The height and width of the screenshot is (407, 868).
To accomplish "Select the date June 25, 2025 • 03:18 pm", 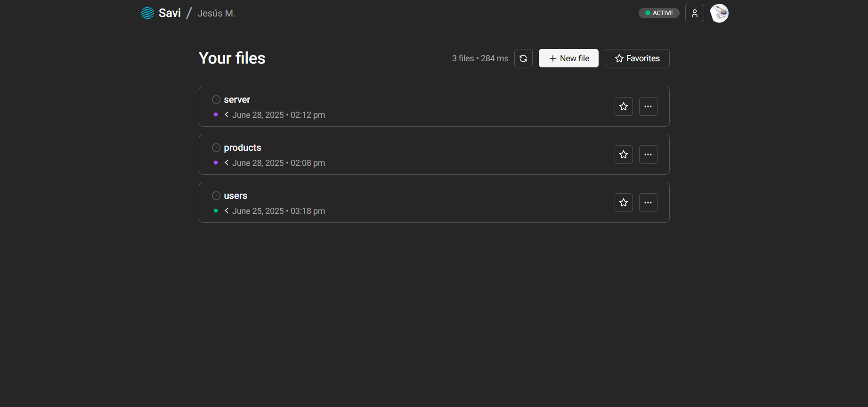I will point(278,211).
